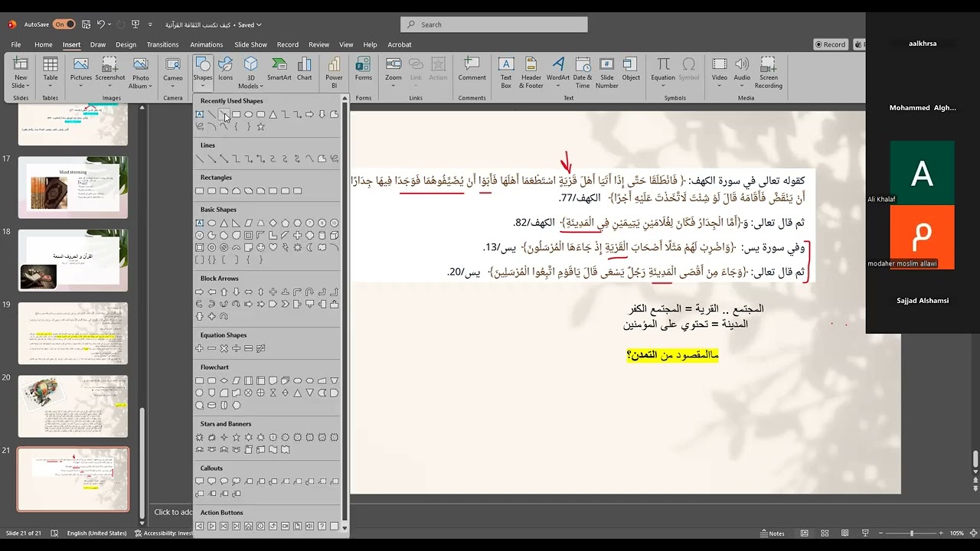Pick the plus sign under Equation Shapes
Image resolution: width=980 pixels, height=551 pixels.
[x=199, y=348]
